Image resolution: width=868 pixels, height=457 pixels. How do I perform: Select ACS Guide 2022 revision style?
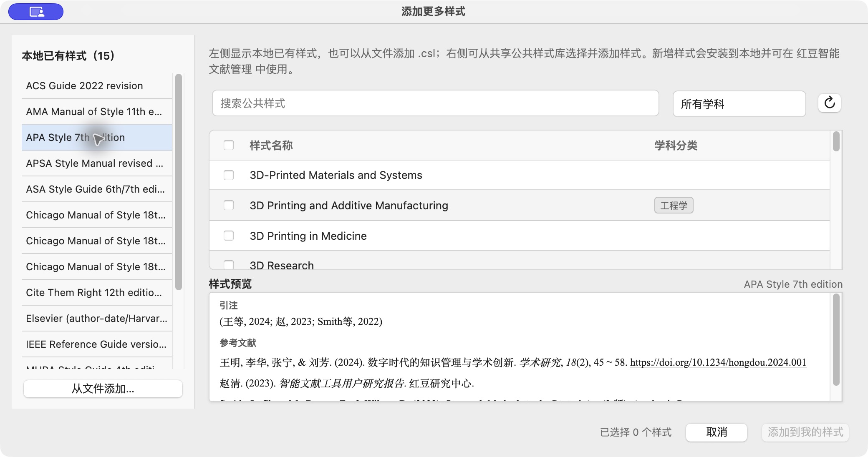(97, 85)
